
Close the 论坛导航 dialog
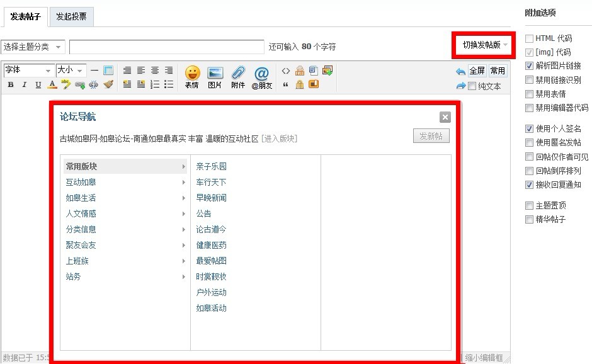coord(445,117)
